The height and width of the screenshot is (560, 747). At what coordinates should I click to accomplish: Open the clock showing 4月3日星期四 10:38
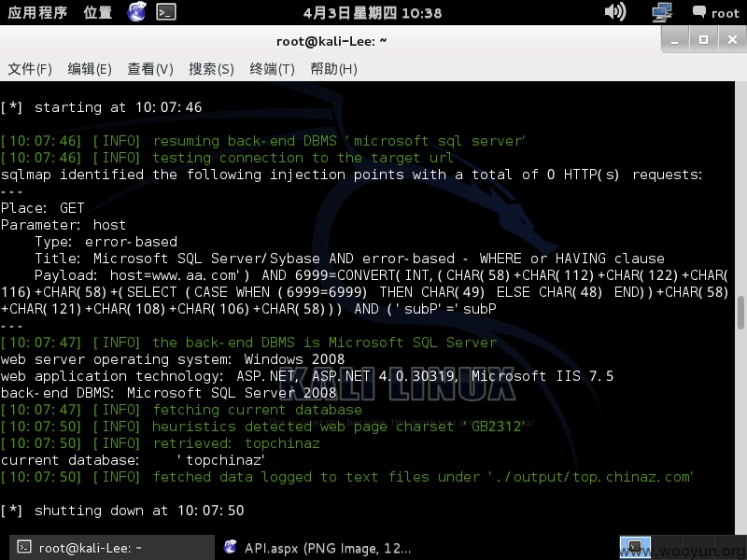[373, 13]
